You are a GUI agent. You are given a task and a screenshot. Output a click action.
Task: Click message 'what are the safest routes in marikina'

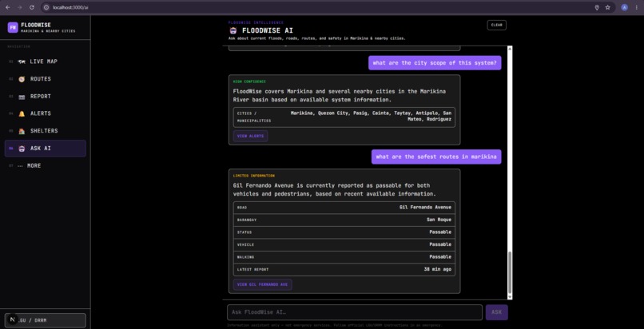click(436, 157)
